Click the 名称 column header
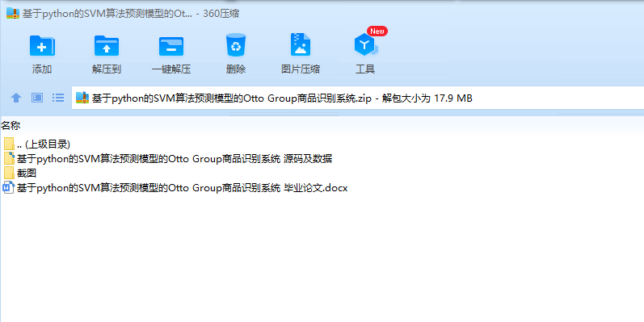Image resolution: width=644 pixels, height=322 pixels. (x=11, y=126)
